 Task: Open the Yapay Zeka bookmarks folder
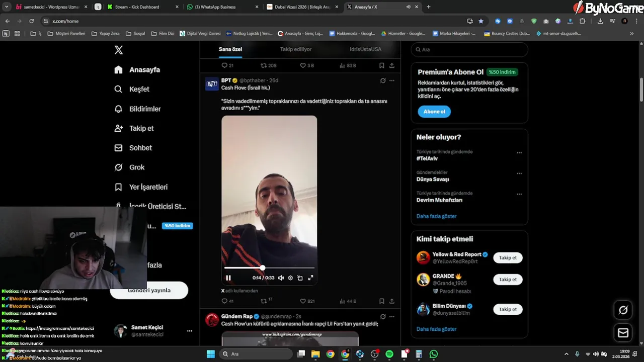click(x=106, y=34)
